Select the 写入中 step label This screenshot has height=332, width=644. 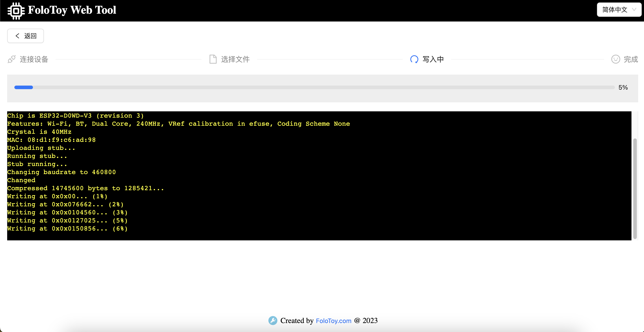(x=433, y=59)
